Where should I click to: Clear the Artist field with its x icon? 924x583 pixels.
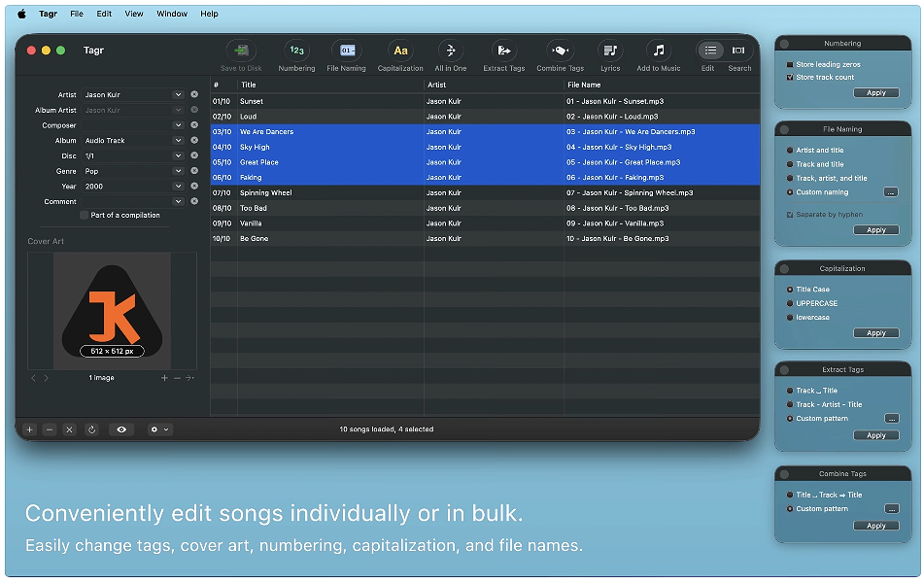click(194, 94)
